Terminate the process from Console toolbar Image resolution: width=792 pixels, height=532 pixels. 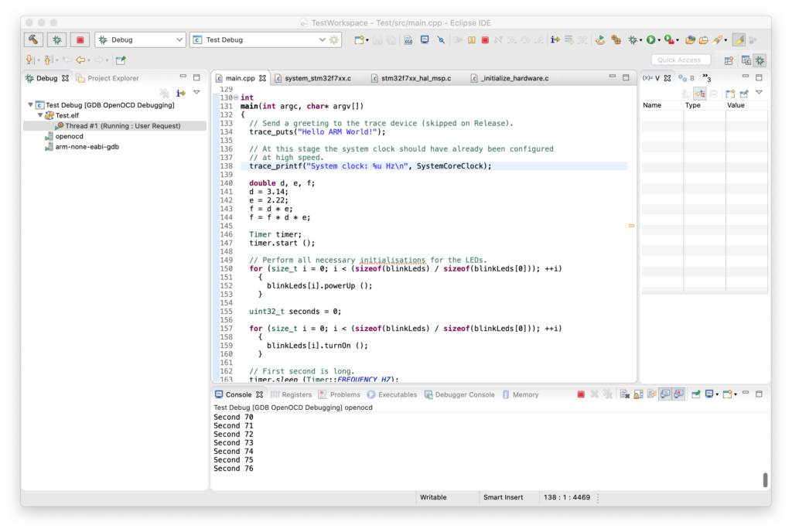[x=581, y=394]
